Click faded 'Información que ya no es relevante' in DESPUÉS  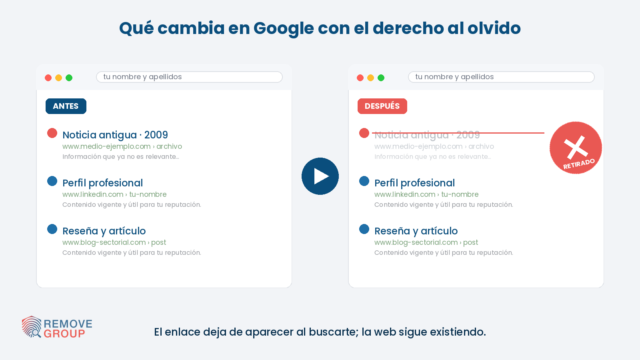[433, 157]
